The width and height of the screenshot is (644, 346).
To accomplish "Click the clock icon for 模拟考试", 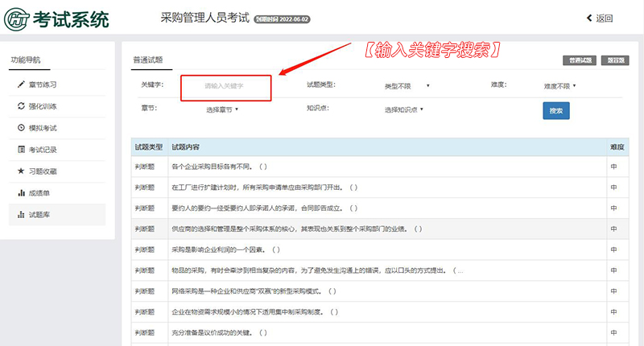I will click(21, 128).
